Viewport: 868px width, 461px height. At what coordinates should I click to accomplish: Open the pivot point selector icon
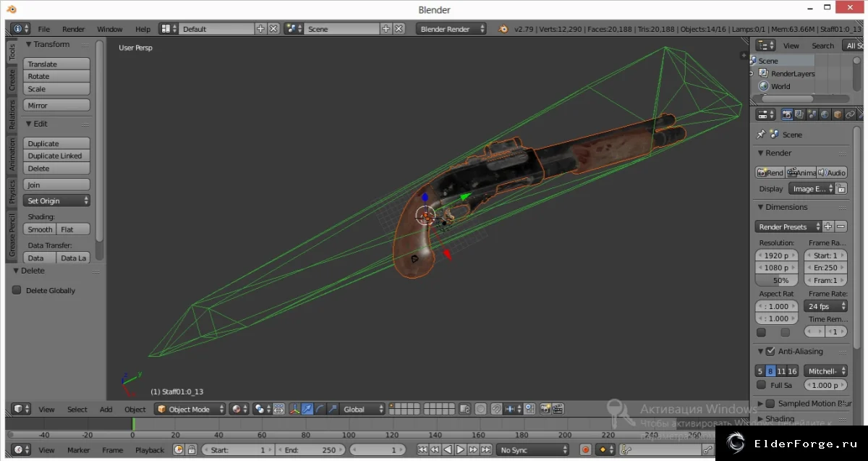263,409
